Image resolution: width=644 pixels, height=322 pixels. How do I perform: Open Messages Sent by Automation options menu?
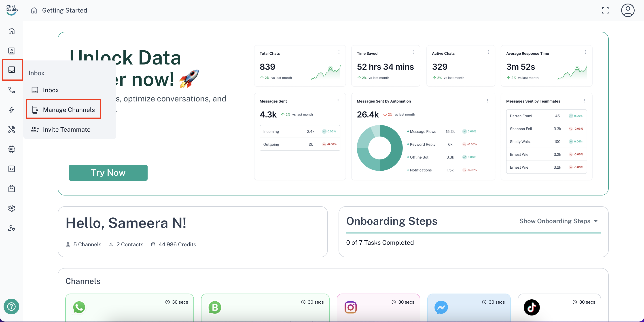[x=487, y=101]
